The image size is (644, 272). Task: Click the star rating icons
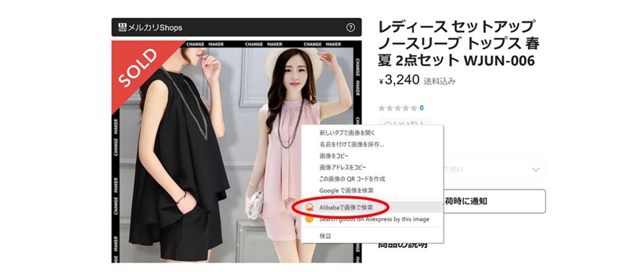tap(398, 109)
